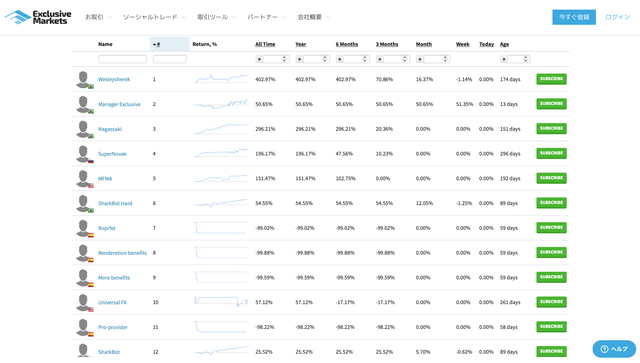This screenshot has height=363, width=640.
Task: Sort table by Age column
Action: pyautogui.click(x=504, y=44)
